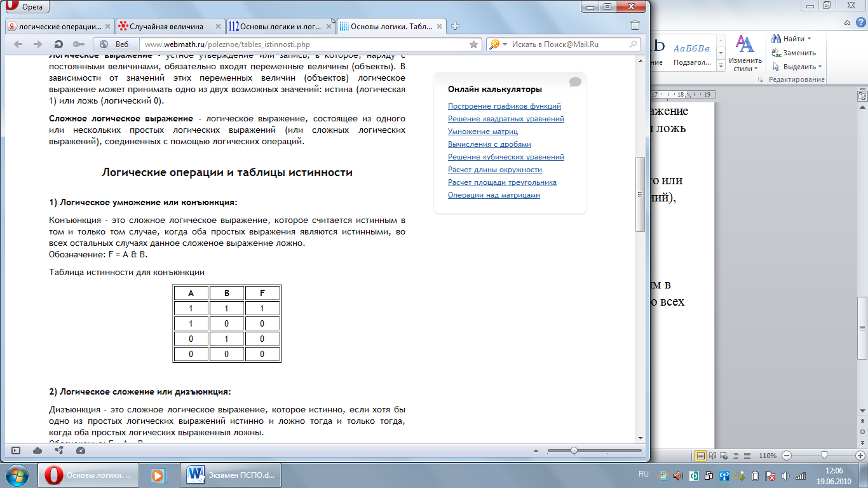The width and height of the screenshot is (868, 488).
Task: Open 'Построение графиков функций' link
Action: [505, 106]
